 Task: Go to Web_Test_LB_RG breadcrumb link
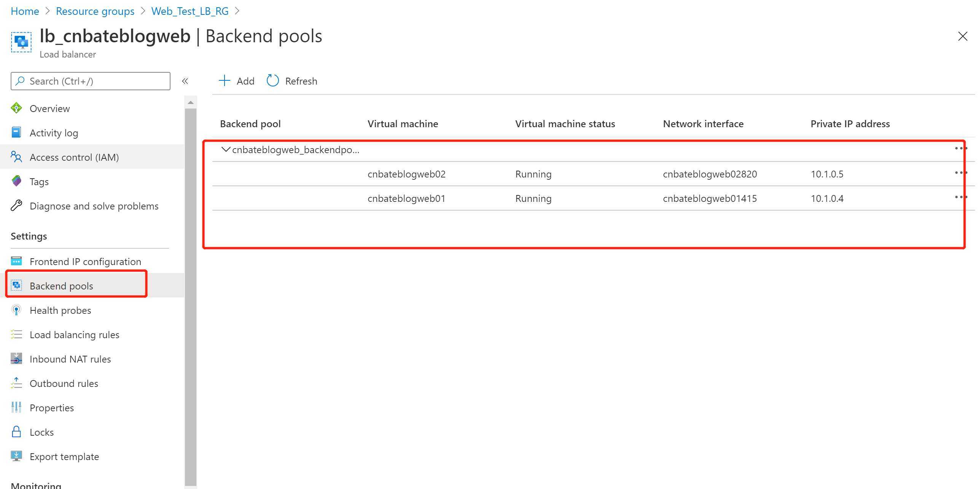tap(190, 11)
